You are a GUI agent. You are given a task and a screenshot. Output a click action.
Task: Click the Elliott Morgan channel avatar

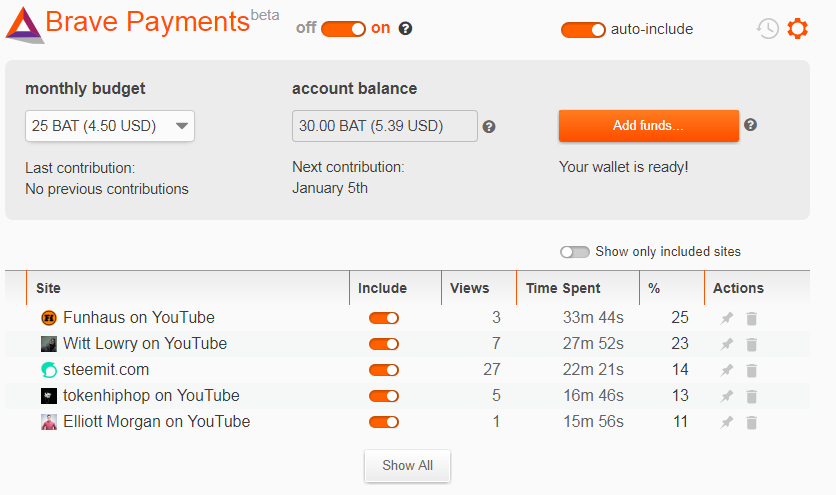tap(49, 422)
